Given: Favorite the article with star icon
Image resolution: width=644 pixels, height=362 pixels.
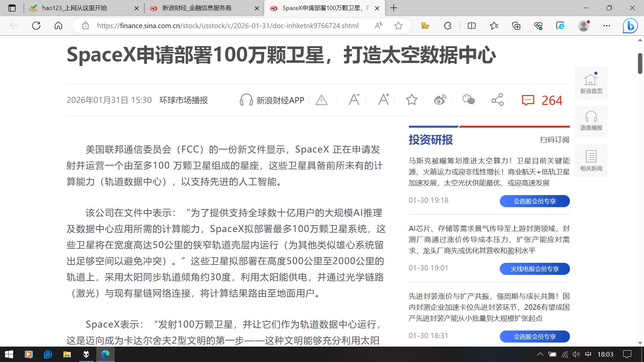Looking at the screenshot, I should 412,100.
